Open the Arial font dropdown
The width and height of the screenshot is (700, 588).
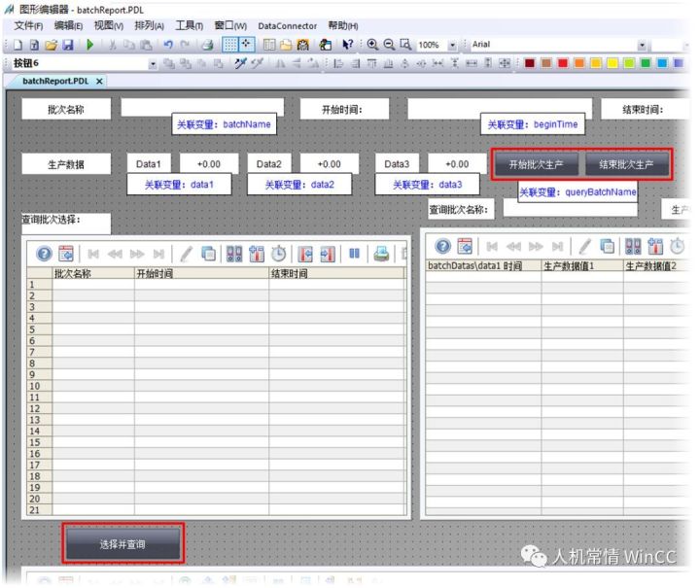(x=642, y=45)
